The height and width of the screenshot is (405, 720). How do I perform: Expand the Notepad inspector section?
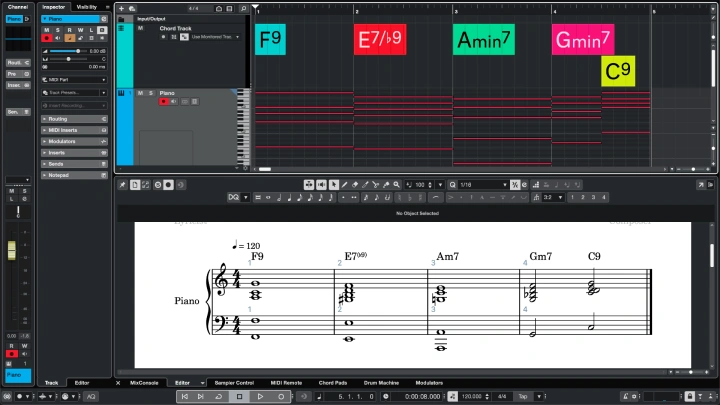pyautogui.click(x=74, y=175)
